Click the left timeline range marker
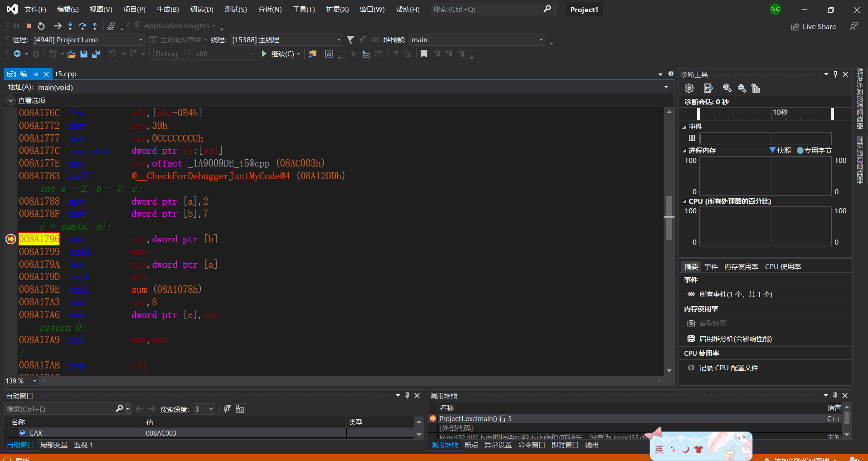This screenshot has height=461, width=868. tap(698, 113)
